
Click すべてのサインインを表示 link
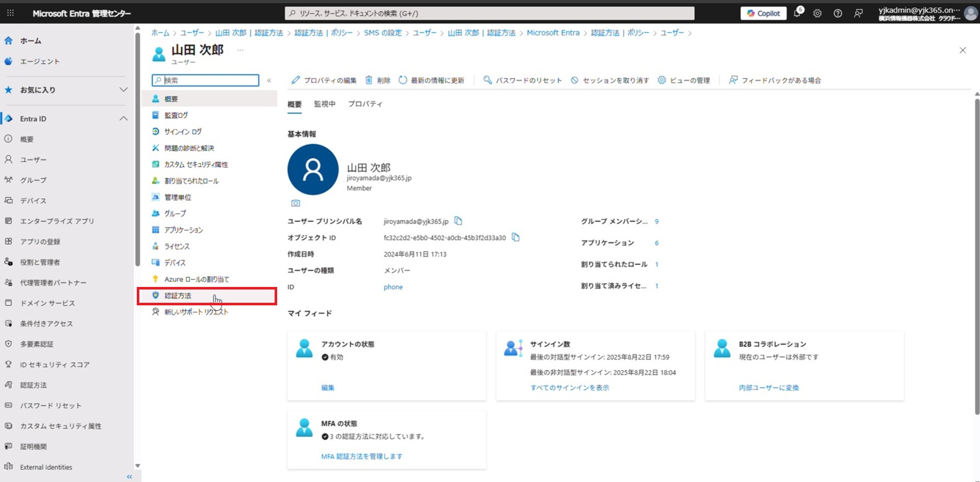pyautogui.click(x=570, y=388)
